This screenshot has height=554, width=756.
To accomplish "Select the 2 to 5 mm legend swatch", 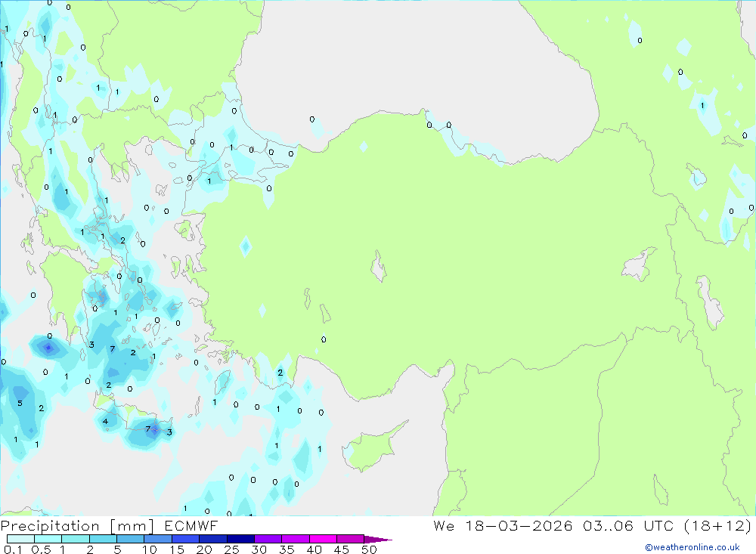I will [x=103, y=539].
